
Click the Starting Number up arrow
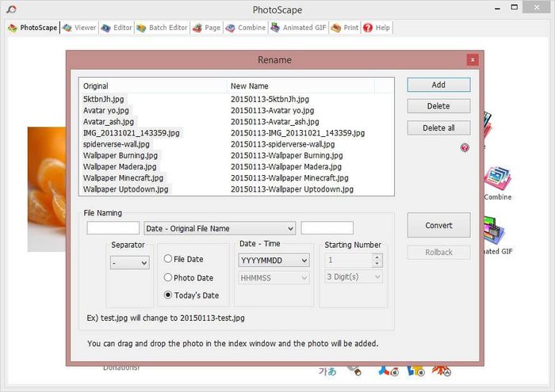pos(377,257)
